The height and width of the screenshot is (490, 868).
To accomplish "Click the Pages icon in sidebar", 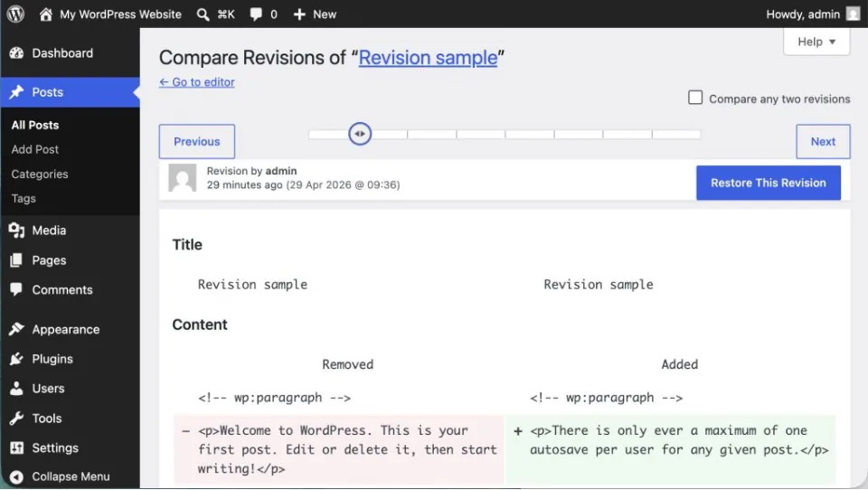I will [16, 260].
